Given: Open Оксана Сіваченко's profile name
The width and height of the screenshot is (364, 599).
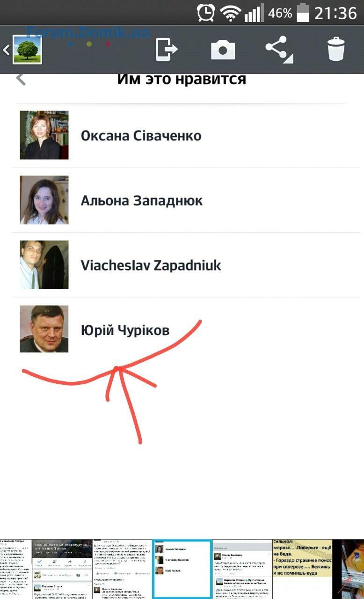Looking at the screenshot, I should [141, 136].
